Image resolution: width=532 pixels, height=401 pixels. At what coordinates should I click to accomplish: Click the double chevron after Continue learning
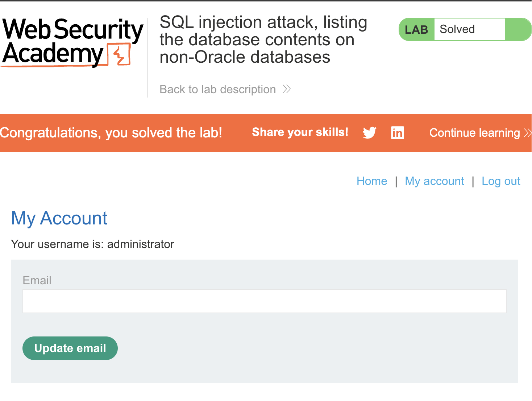(528, 133)
